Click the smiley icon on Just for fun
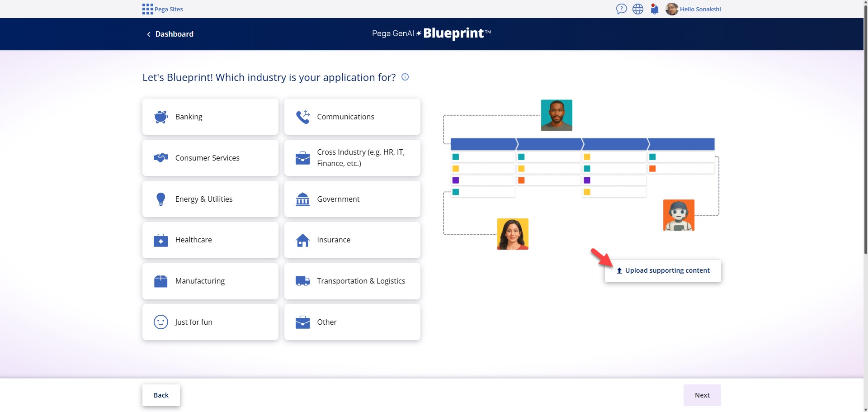This screenshot has width=868, height=412. (160, 322)
